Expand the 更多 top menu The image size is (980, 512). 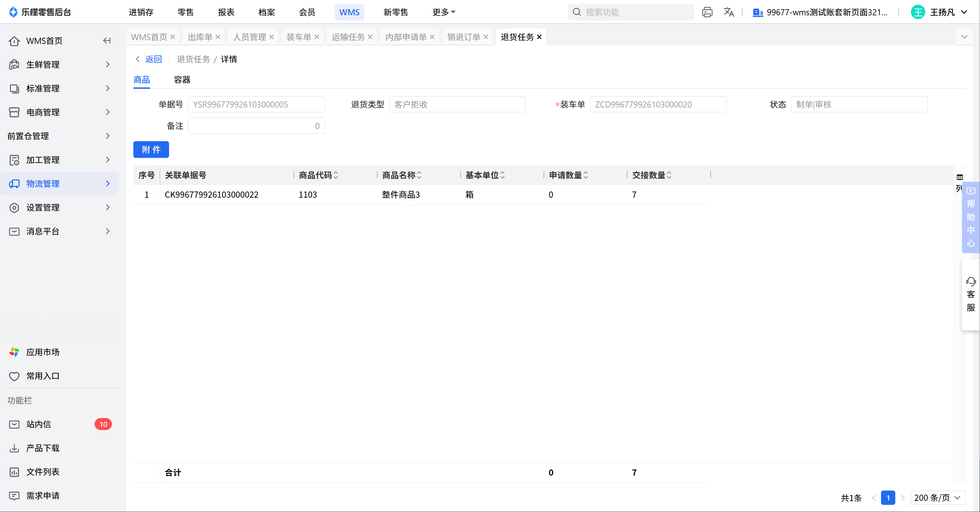[x=443, y=12]
